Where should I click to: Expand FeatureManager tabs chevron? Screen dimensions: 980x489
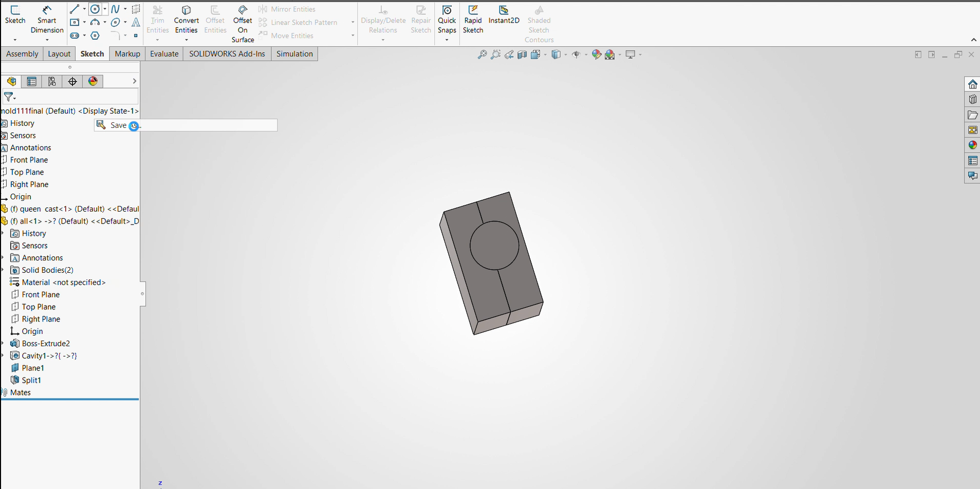coord(134,81)
